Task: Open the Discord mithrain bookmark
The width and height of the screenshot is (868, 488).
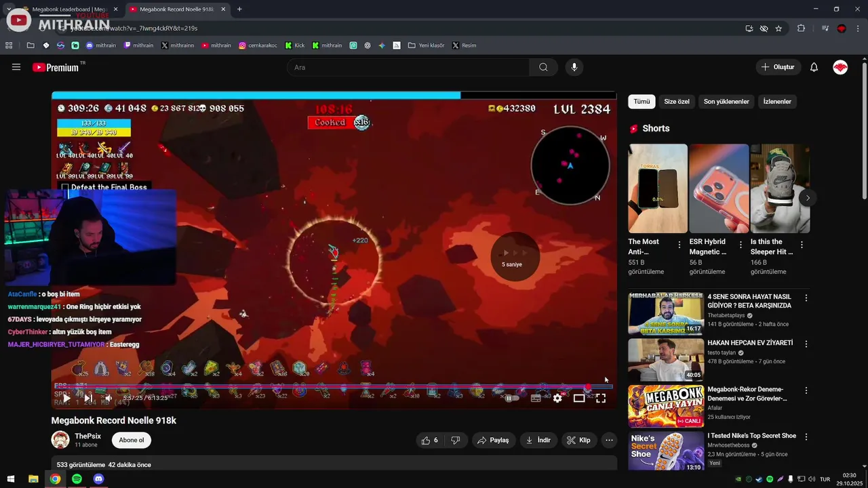Action: click(101, 45)
